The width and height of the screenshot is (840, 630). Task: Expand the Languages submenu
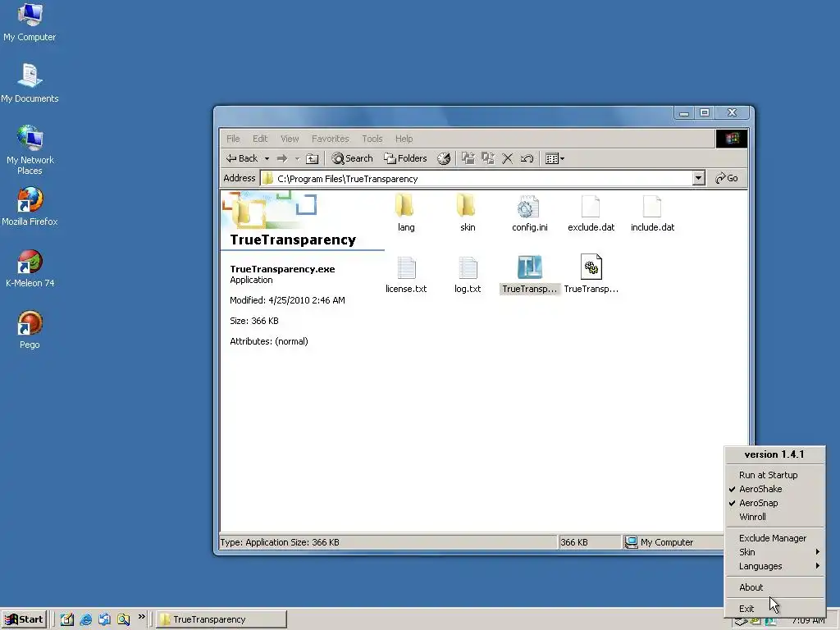click(x=774, y=566)
